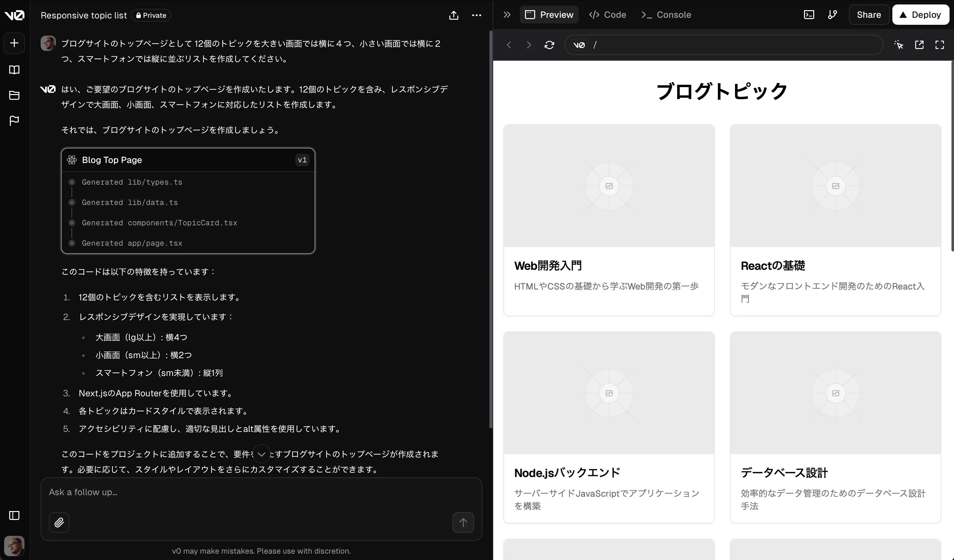The width and height of the screenshot is (954, 560).
Task: Open the user avatar at sidebar bottom
Action: pos(14,546)
